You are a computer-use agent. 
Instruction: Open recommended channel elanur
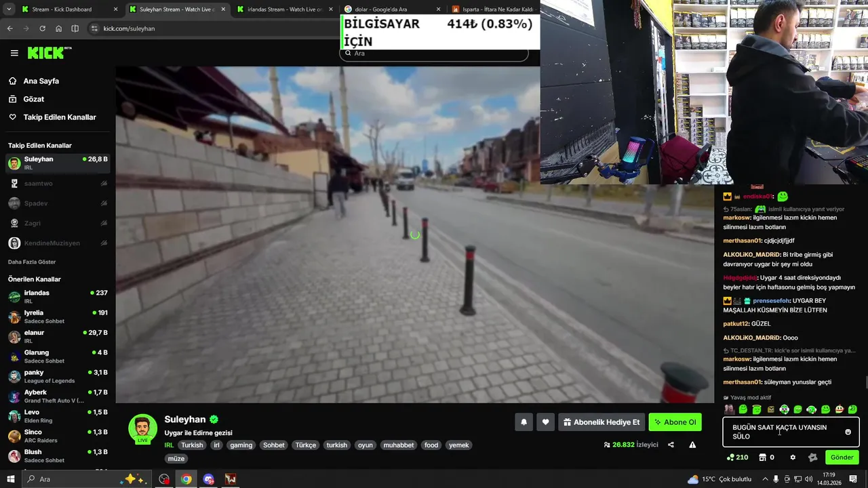point(58,336)
